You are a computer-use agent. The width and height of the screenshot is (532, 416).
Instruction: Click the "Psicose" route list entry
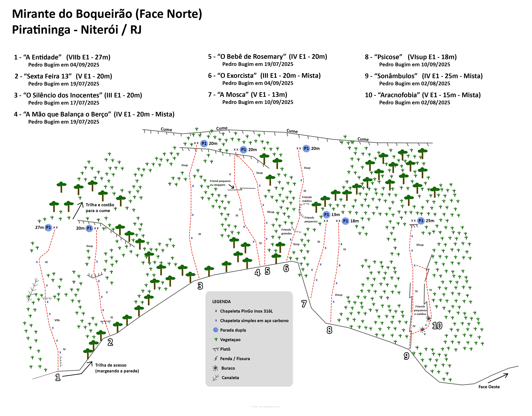tap(411, 57)
